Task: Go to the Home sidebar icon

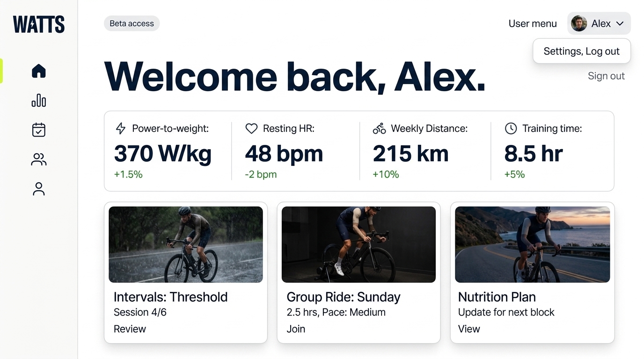Action: [39, 71]
